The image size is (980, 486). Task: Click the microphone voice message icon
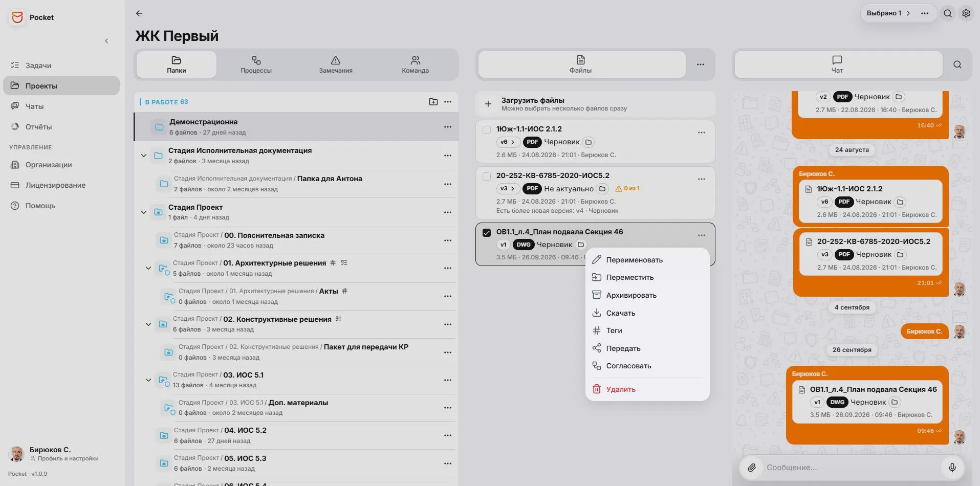coord(952,467)
